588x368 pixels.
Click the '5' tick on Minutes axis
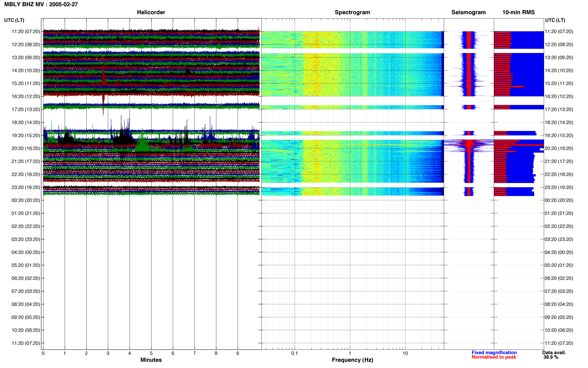(151, 353)
